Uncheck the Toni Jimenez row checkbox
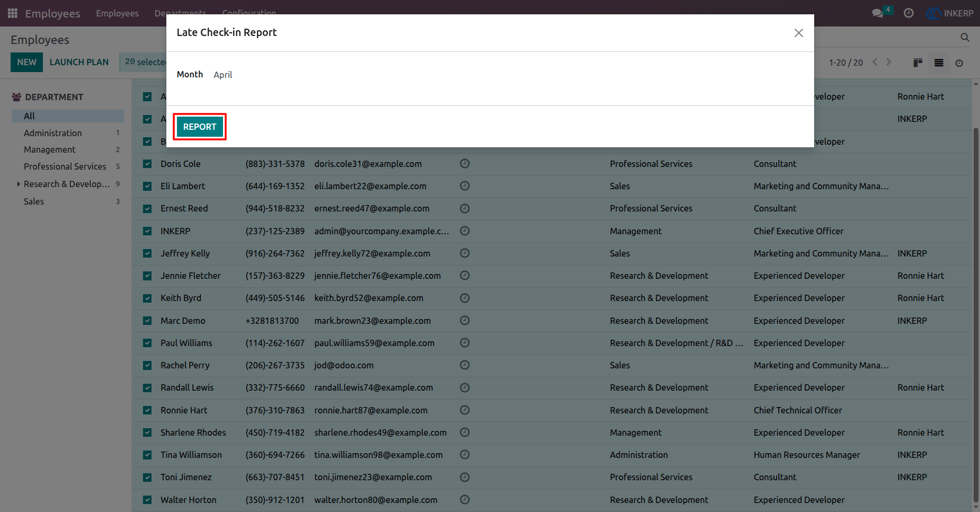Screen dimensions: 980x512 click(147, 477)
